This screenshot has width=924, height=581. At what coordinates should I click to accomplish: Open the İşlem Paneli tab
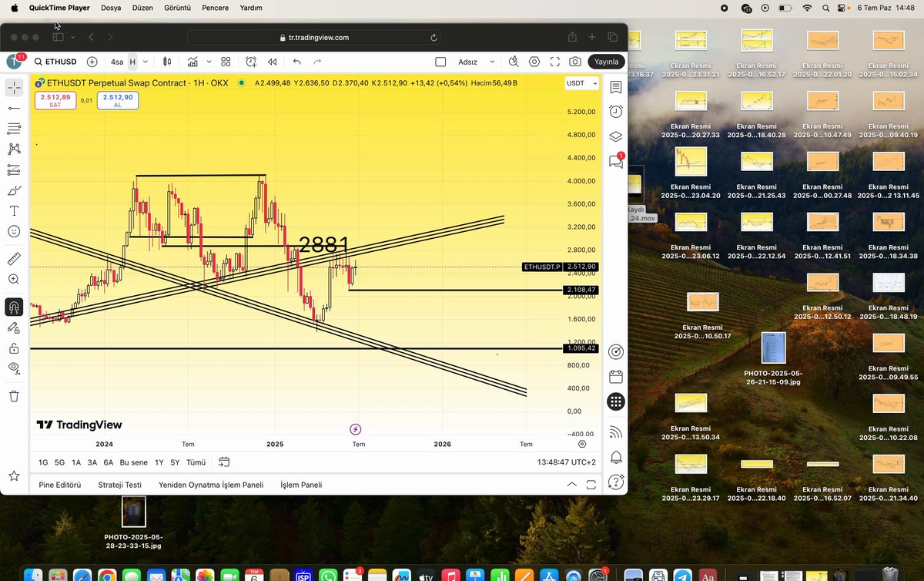click(301, 485)
